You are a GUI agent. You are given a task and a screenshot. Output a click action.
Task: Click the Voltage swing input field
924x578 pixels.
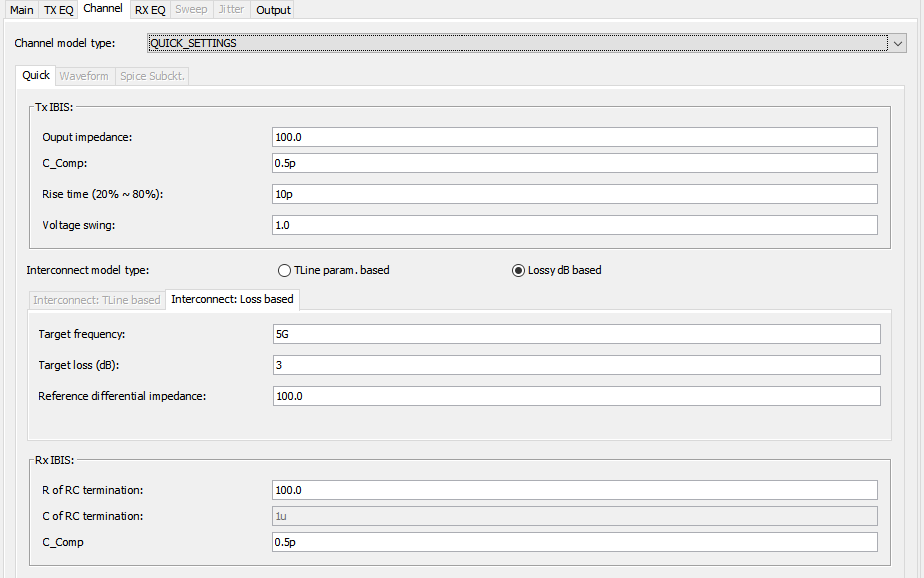tap(573, 225)
